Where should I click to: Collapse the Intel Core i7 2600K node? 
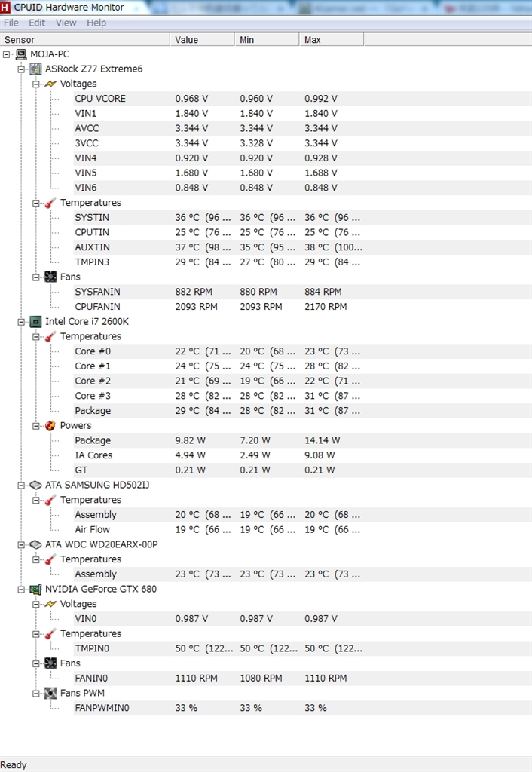(22, 322)
